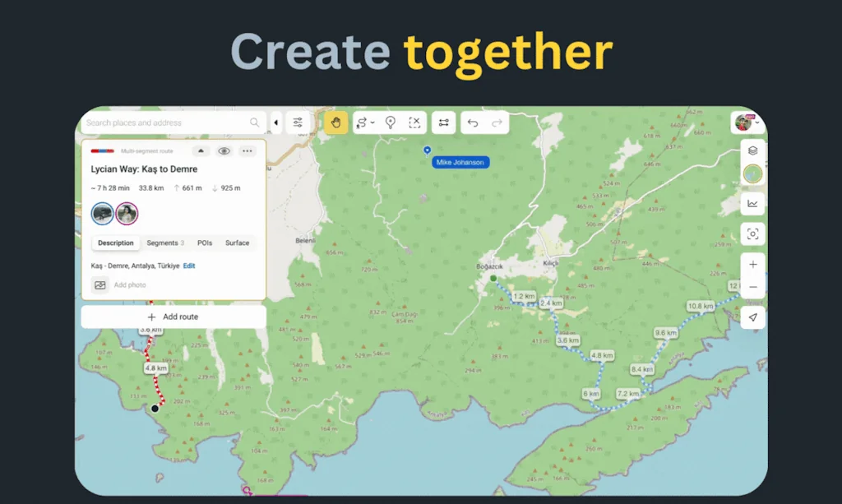This screenshot has height=504, width=842.
Task: Click the place marker tool
Action: click(x=391, y=122)
